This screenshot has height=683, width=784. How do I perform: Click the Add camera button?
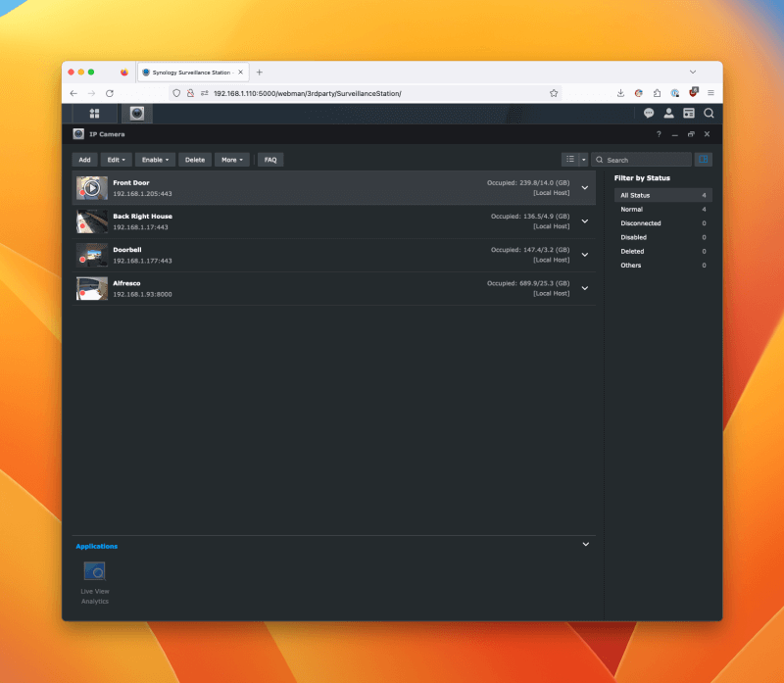84,160
